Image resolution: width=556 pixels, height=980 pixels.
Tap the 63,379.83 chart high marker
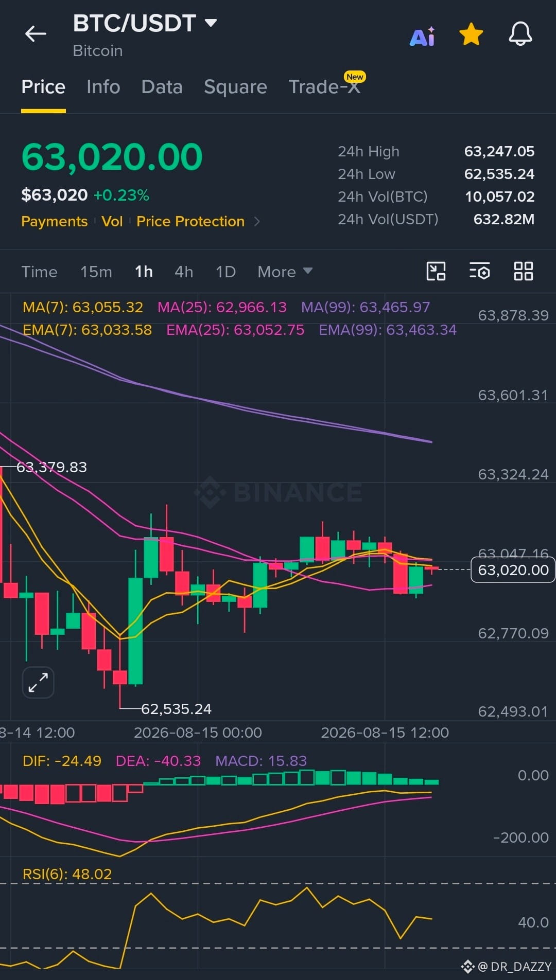coord(51,467)
